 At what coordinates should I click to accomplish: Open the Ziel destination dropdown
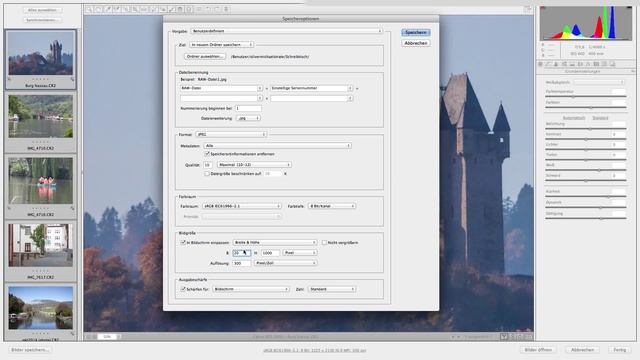click(222, 44)
